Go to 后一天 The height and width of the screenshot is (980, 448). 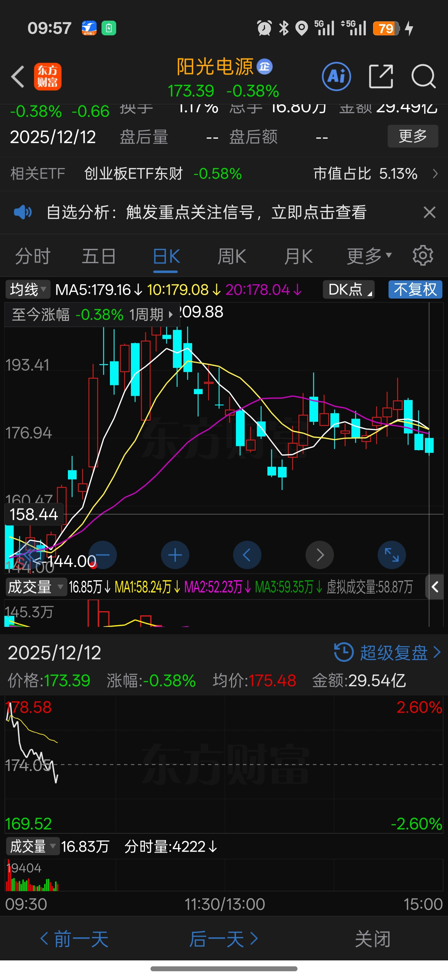[224, 939]
